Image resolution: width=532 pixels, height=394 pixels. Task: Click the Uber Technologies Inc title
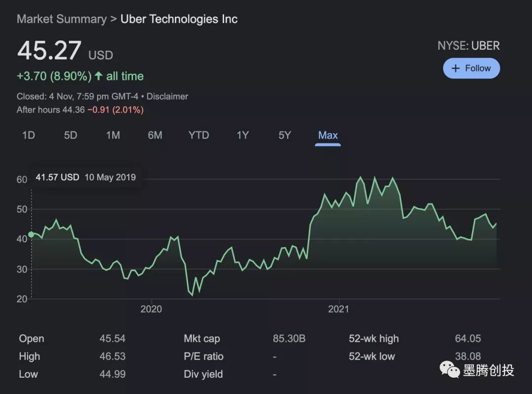(179, 19)
